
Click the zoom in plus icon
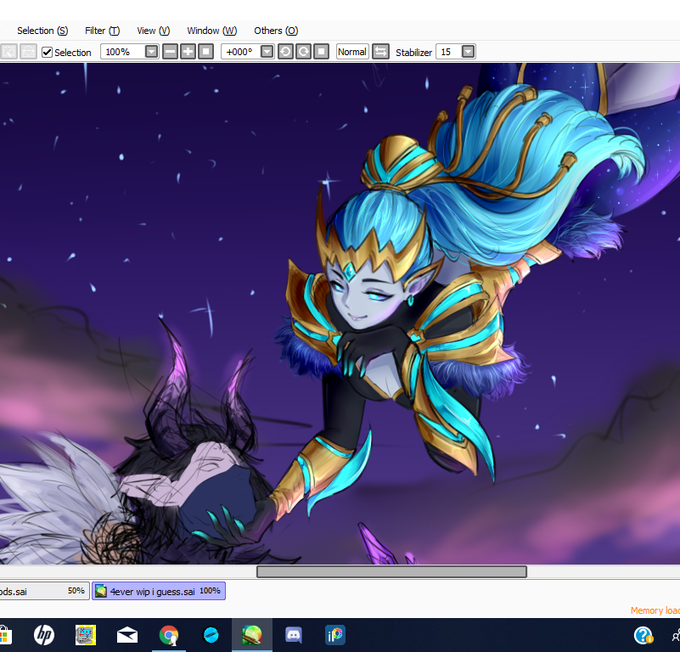[188, 52]
